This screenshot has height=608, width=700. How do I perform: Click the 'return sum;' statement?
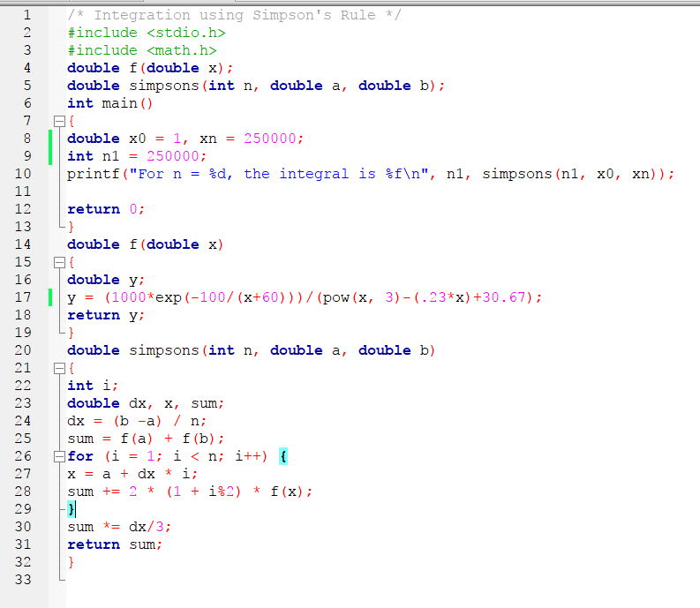click(115, 544)
